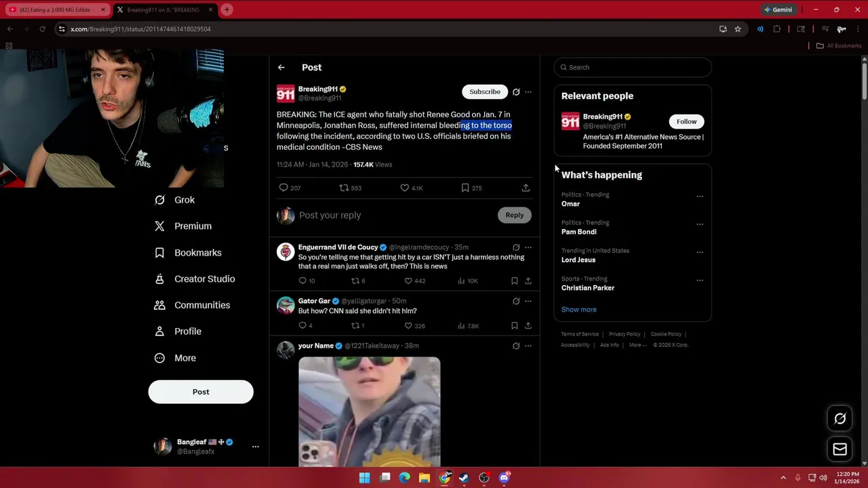Bookmark this page with the star icon

pyautogui.click(x=738, y=29)
